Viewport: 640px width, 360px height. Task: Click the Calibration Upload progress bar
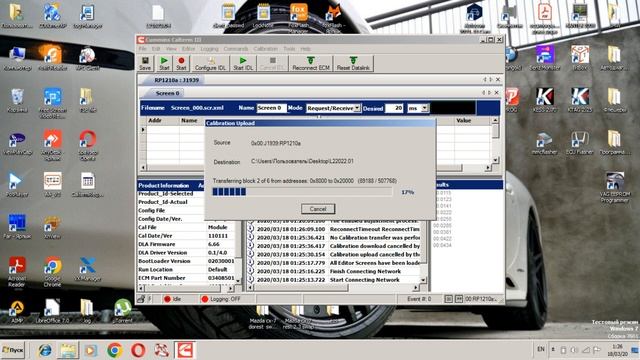(302, 192)
